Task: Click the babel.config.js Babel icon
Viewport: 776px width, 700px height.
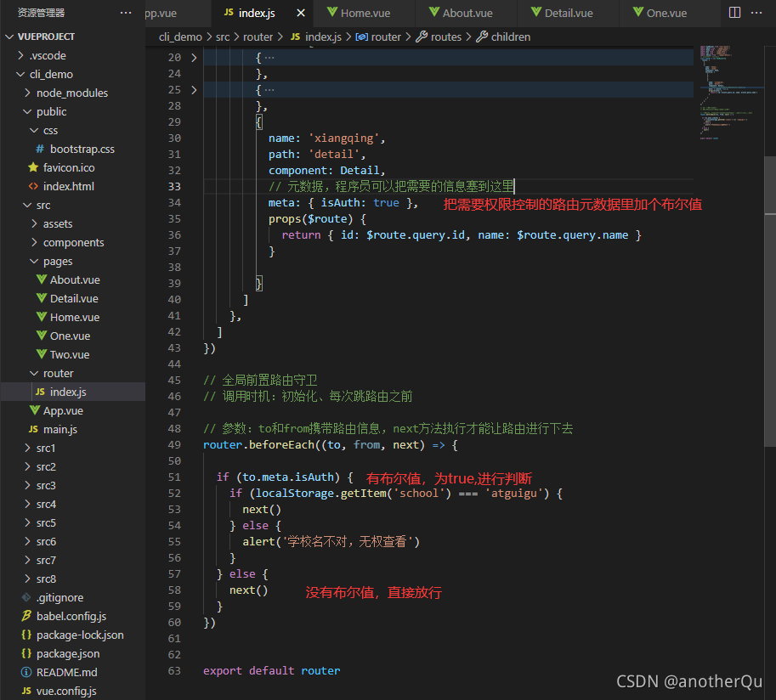Action: pyautogui.click(x=26, y=616)
